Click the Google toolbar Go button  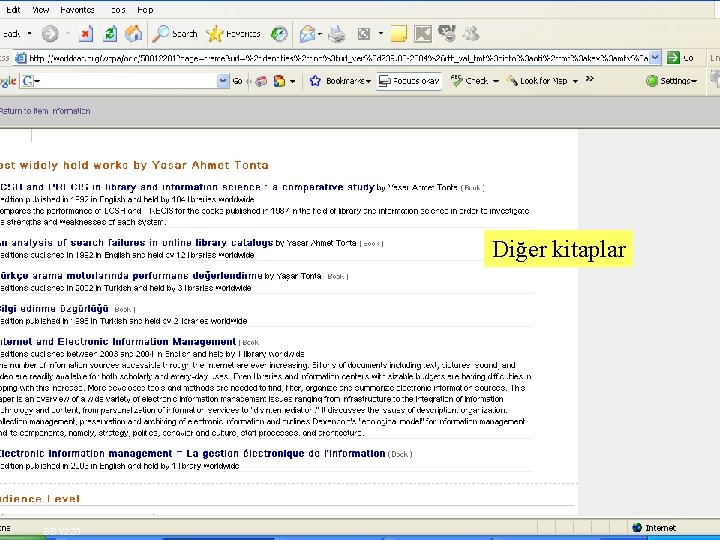tap(237, 81)
